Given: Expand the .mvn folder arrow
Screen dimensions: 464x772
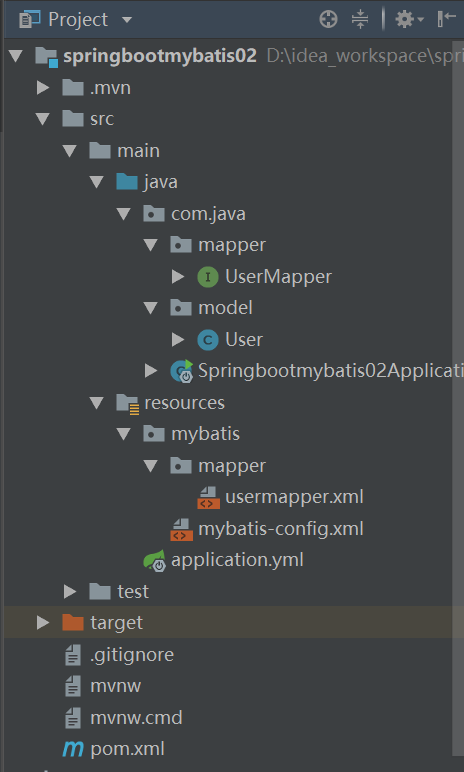Looking at the screenshot, I should 43,88.
